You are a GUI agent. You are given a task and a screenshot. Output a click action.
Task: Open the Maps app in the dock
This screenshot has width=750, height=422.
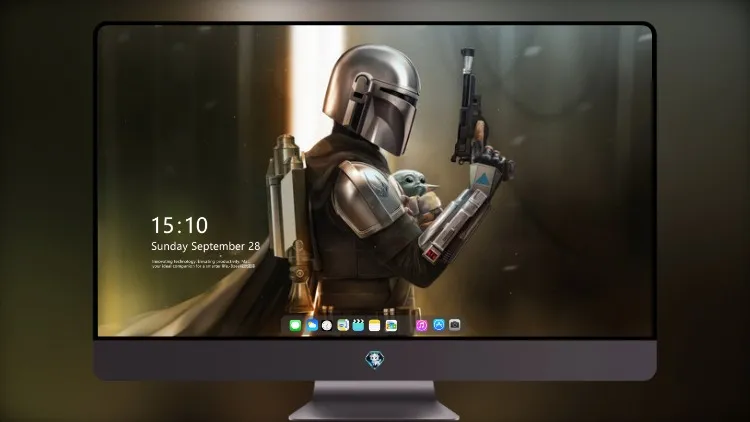(x=343, y=325)
